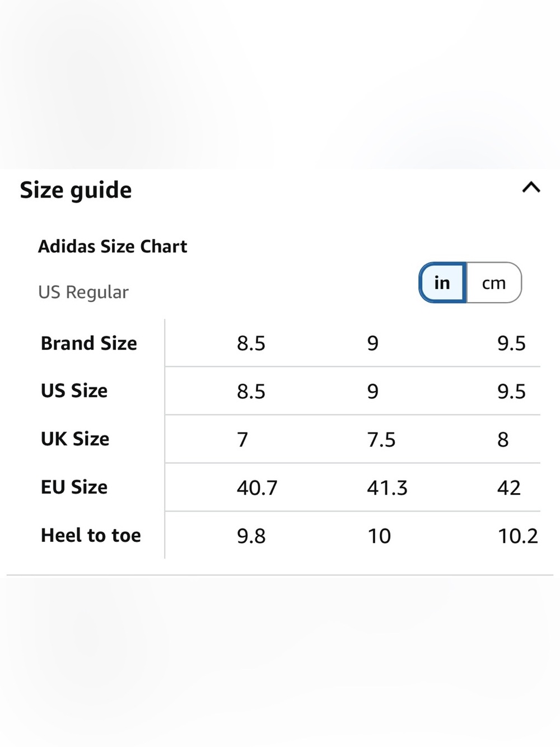Select EU Size value 42

[x=508, y=488]
